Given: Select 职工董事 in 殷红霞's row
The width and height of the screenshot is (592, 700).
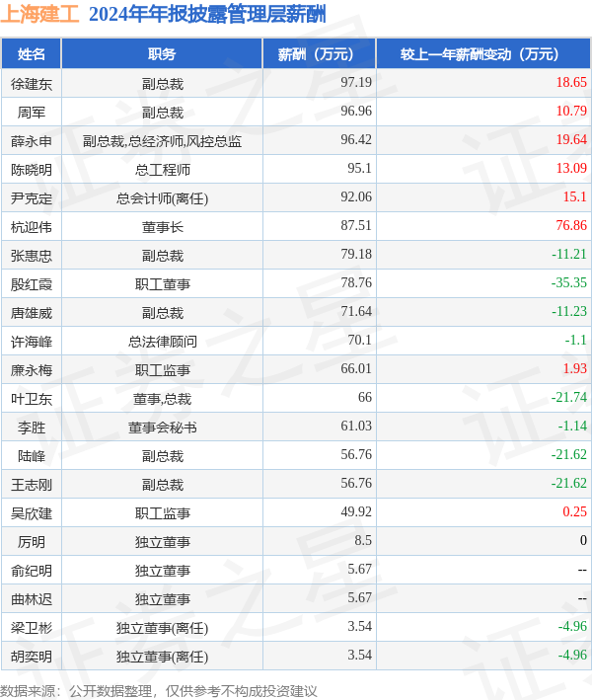Looking at the screenshot, I should pos(163,284).
